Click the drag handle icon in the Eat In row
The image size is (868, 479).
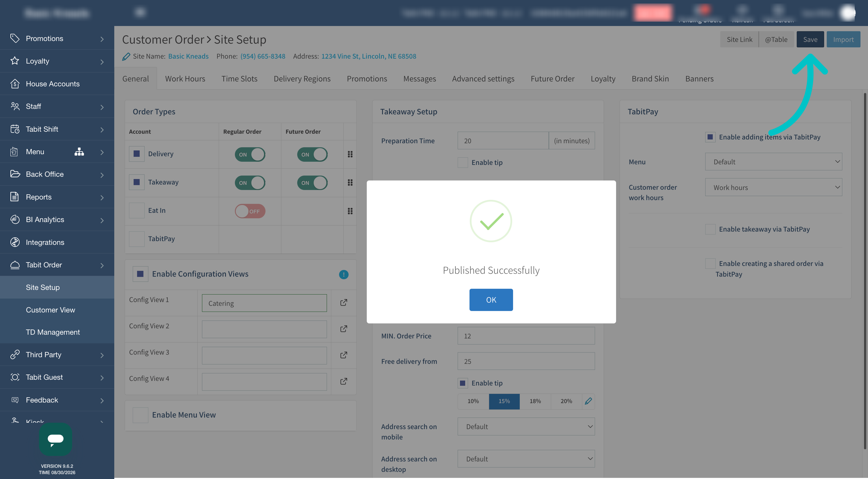[x=350, y=211]
